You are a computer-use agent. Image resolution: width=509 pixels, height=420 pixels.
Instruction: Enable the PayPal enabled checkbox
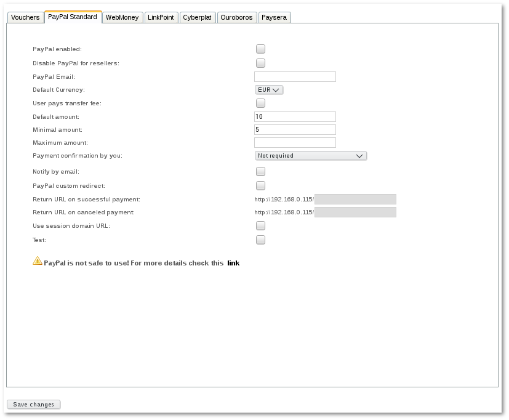(260, 49)
